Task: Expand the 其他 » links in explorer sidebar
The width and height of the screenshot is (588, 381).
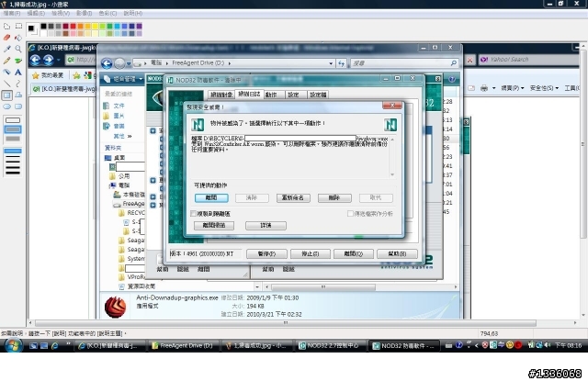Action: point(122,136)
